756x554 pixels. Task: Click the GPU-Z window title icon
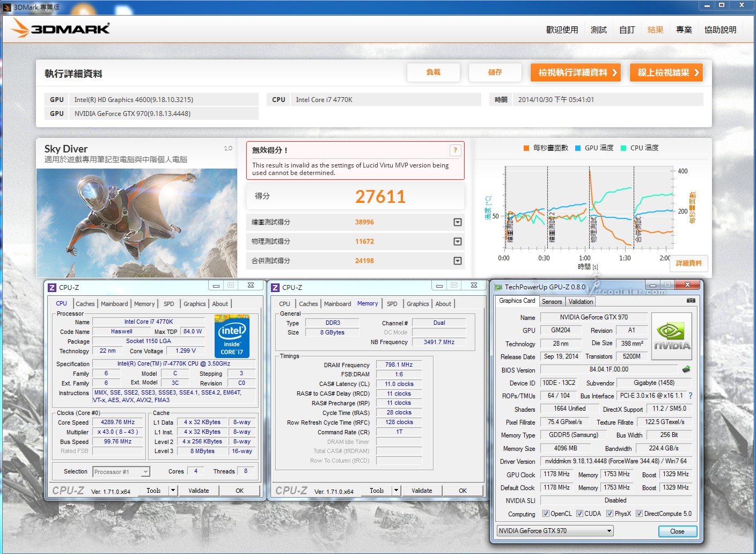tap(498, 287)
